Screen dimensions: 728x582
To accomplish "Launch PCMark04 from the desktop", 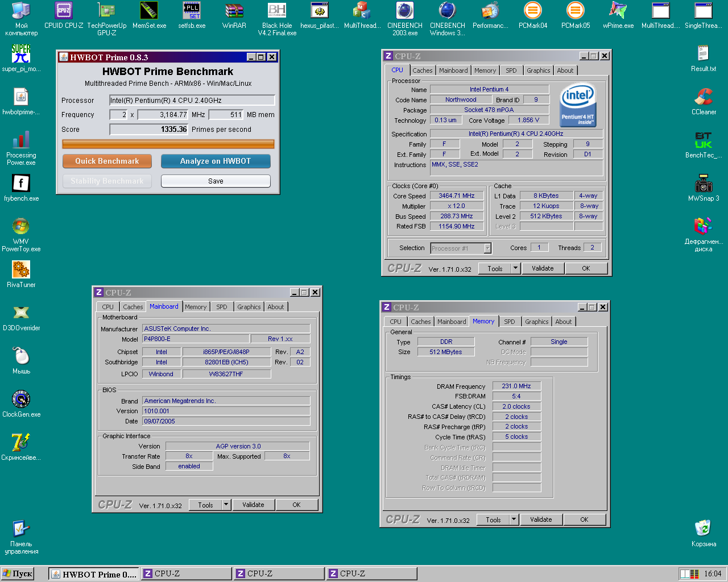I will tap(533, 16).
